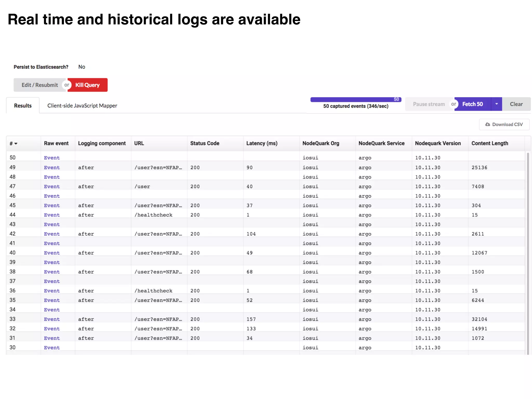Viewport: 532px width, 399px height.
Task: Select latency value 133
Action: (x=251, y=329)
